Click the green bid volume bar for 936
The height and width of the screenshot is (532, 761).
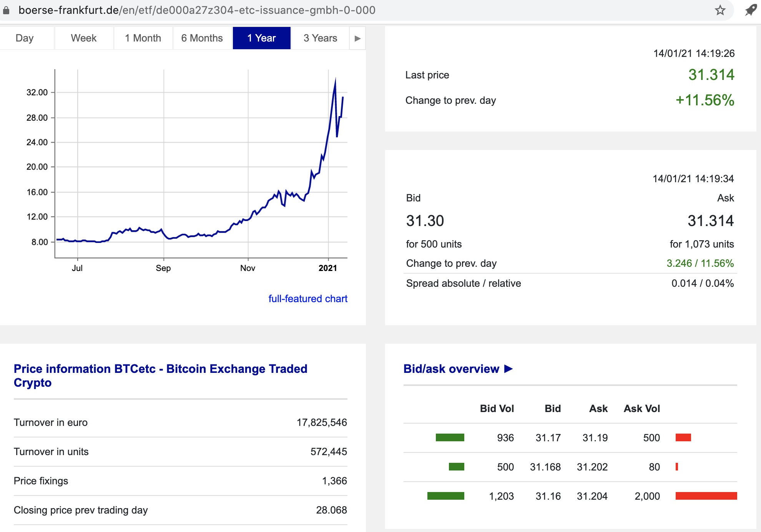click(450, 437)
